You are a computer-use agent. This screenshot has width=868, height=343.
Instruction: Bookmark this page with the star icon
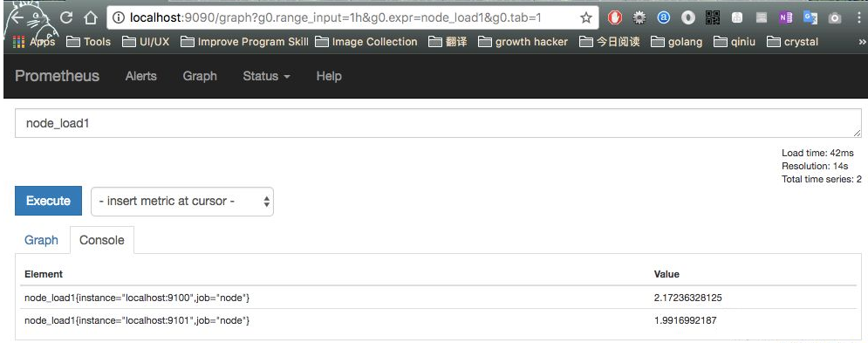tap(585, 18)
